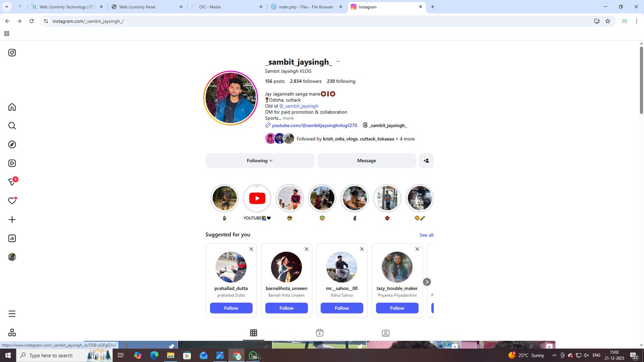This screenshot has height=362, width=644.
Task: Expand the bio with 'more'
Action: pyautogui.click(x=288, y=118)
